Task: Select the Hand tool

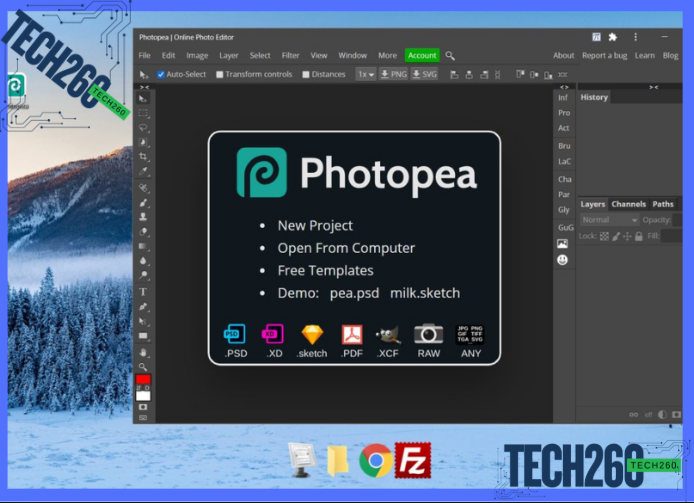Action: click(144, 352)
